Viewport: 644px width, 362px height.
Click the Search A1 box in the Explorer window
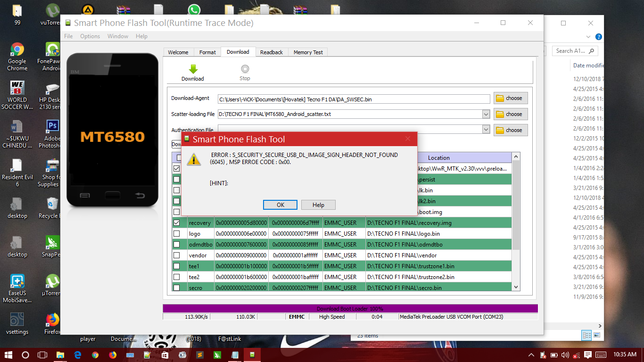[x=576, y=51]
